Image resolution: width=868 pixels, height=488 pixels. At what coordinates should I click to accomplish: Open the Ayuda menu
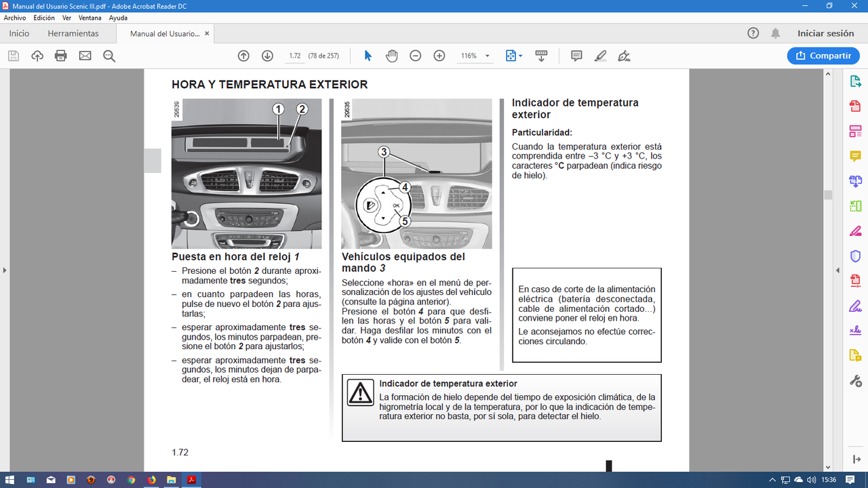pos(118,18)
